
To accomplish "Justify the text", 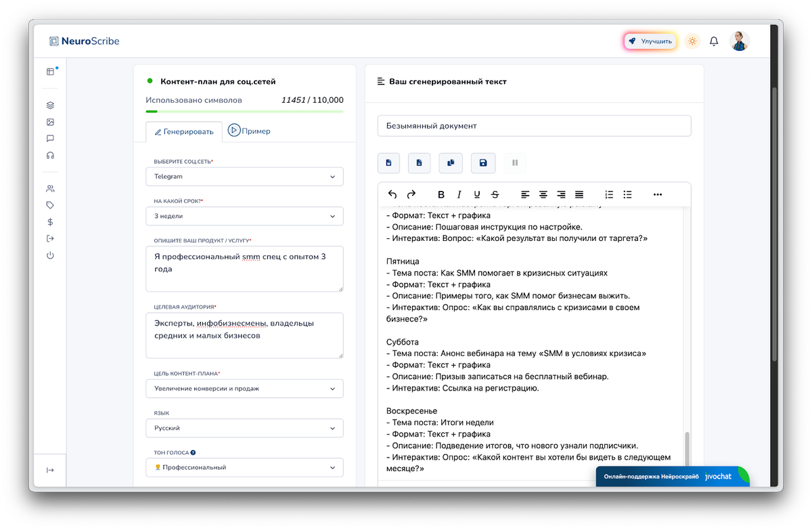I will tap(579, 194).
